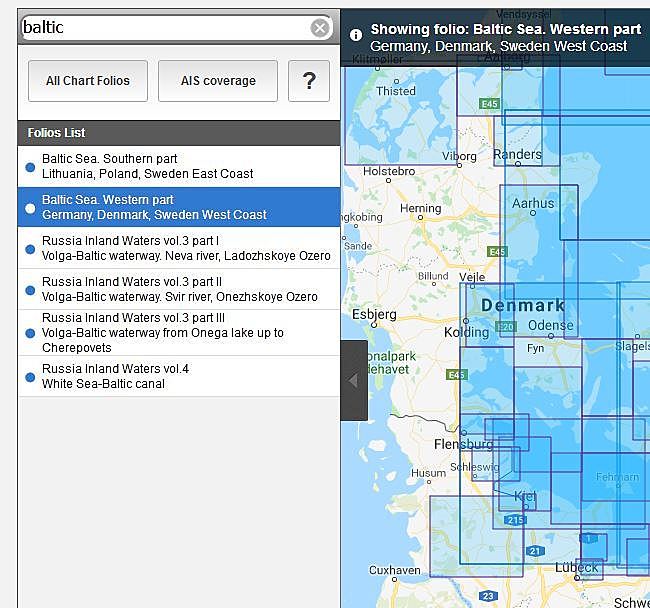Click Flensburg on the map
The height and width of the screenshot is (608, 650).
pyautogui.click(x=463, y=444)
